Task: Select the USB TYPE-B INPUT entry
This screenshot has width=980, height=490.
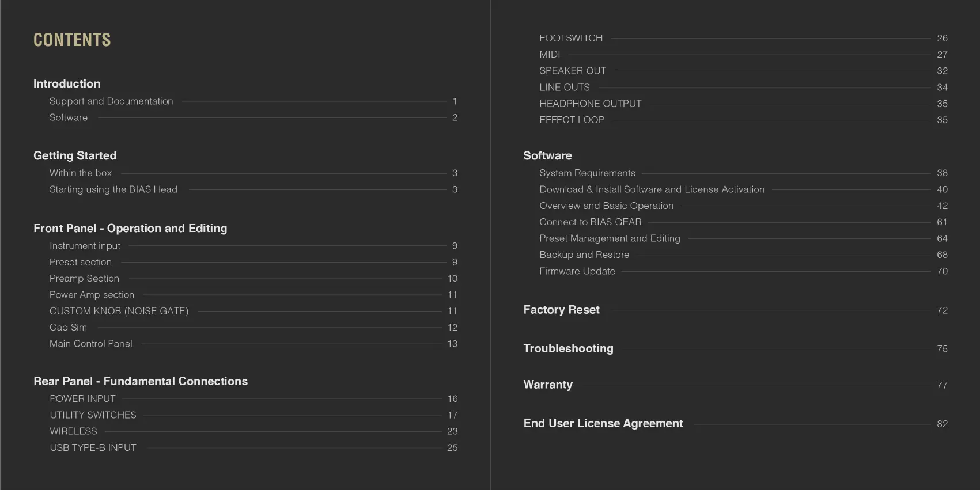Action: point(93,447)
